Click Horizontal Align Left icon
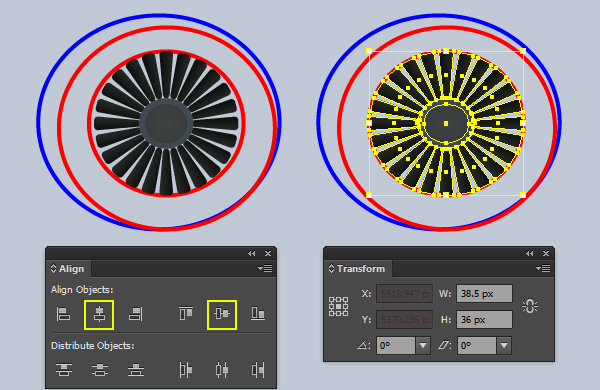Screen dimensions: 600x390 [64, 314]
